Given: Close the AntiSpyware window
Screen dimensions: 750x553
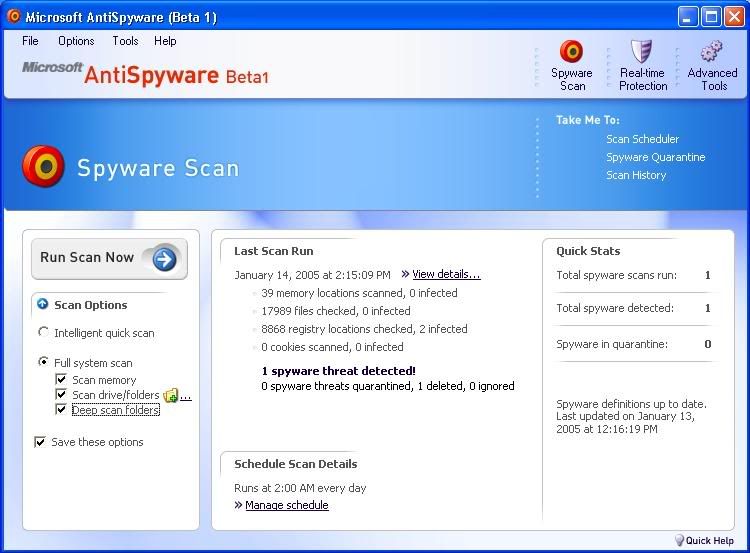Looking at the screenshot, I should (734, 17).
